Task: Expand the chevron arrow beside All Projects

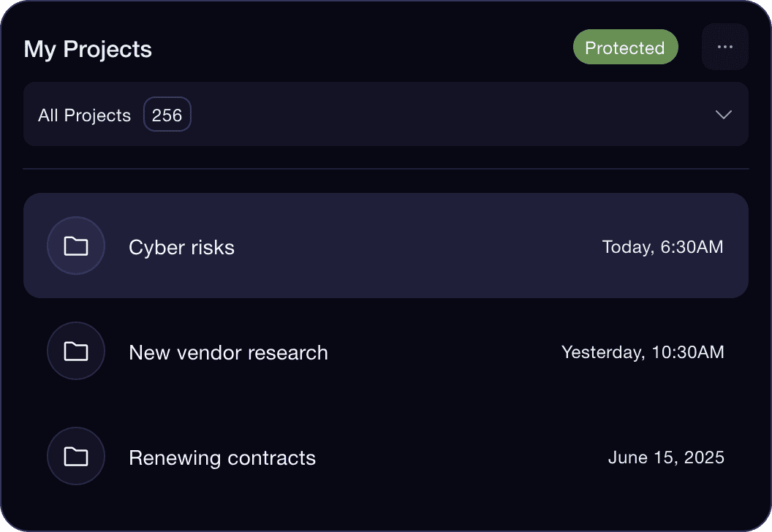Action: tap(723, 115)
